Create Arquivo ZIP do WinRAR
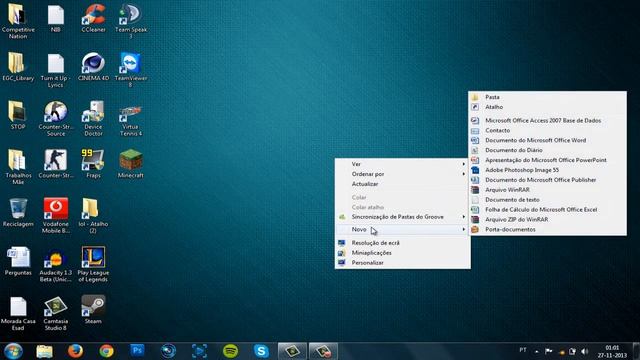 point(547,219)
